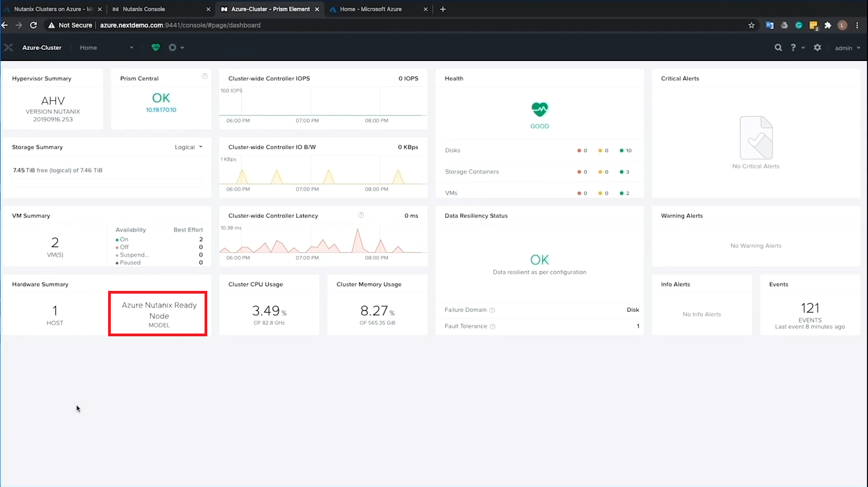
Task: Go back in browser history
Action: [5, 25]
